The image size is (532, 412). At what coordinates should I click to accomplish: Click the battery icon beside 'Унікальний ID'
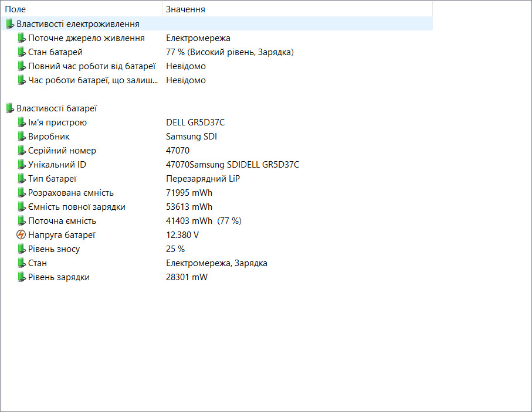click(21, 165)
